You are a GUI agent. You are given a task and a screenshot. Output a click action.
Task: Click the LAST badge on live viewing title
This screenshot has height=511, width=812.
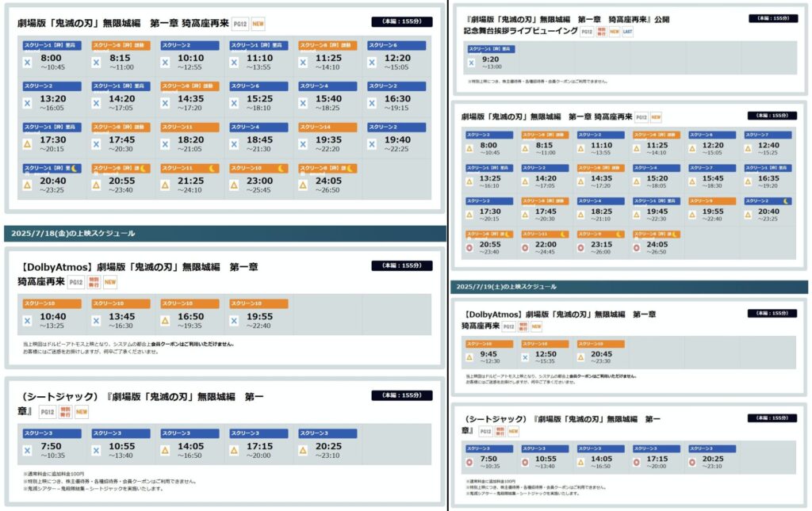627,32
